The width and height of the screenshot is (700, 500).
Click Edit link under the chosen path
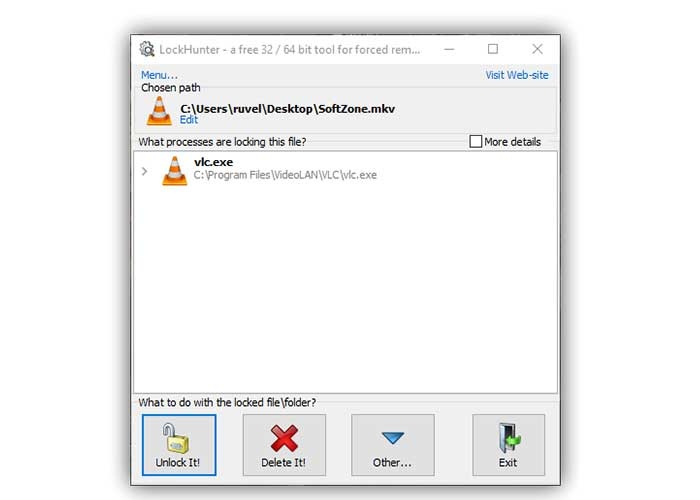189,120
